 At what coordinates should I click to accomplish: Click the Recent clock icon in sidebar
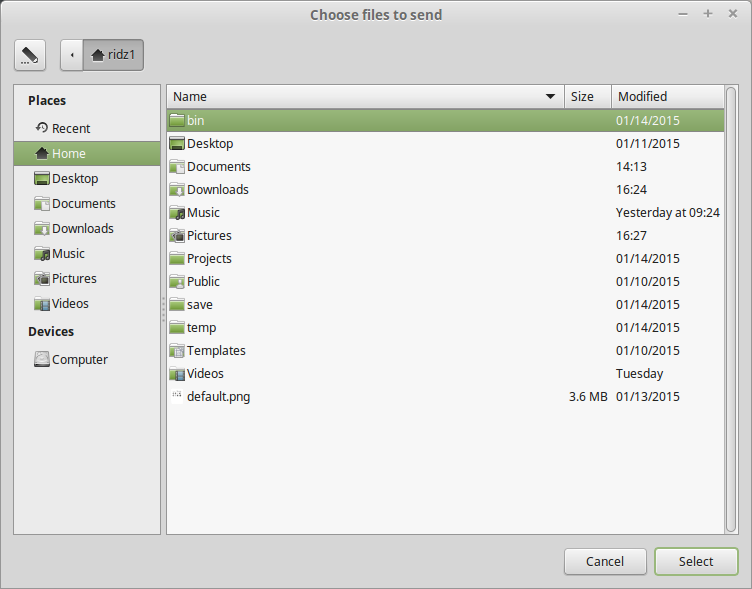[x=42, y=128]
